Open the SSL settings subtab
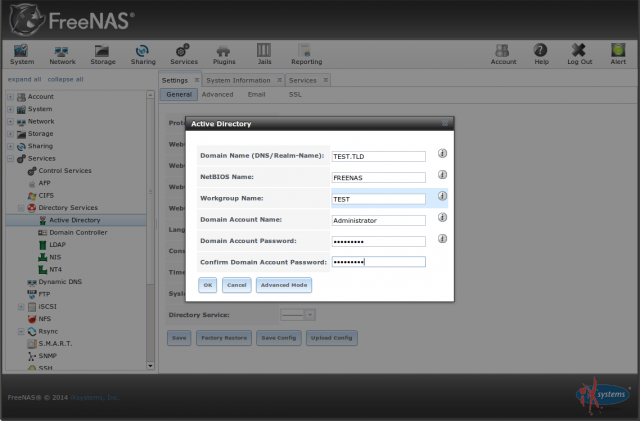The image size is (640, 421). pos(295,94)
